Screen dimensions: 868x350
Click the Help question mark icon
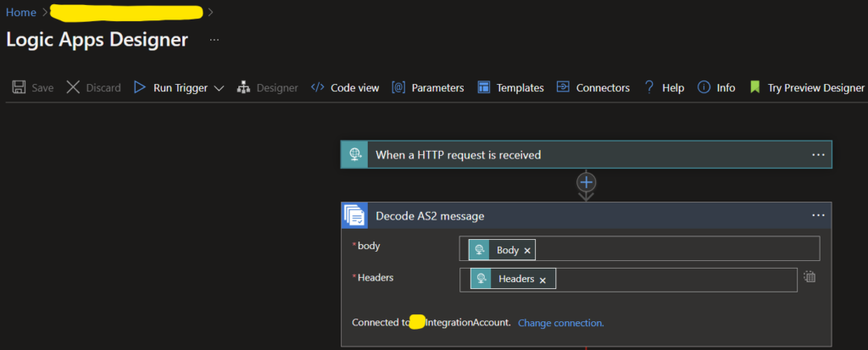(x=649, y=87)
